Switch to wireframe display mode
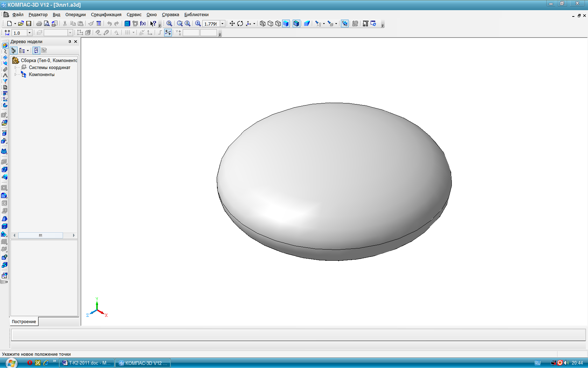The height and width of the screenshot is (368, 588). (262, 23)
